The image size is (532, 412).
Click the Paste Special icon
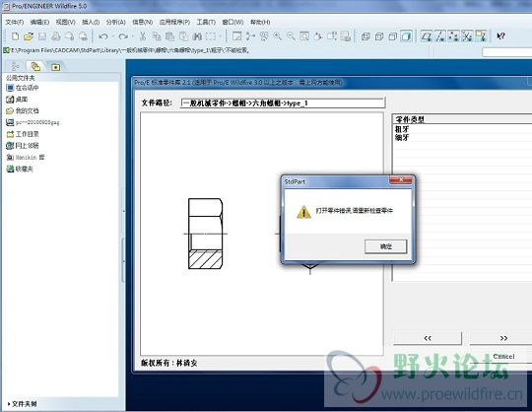coord(183,35)
